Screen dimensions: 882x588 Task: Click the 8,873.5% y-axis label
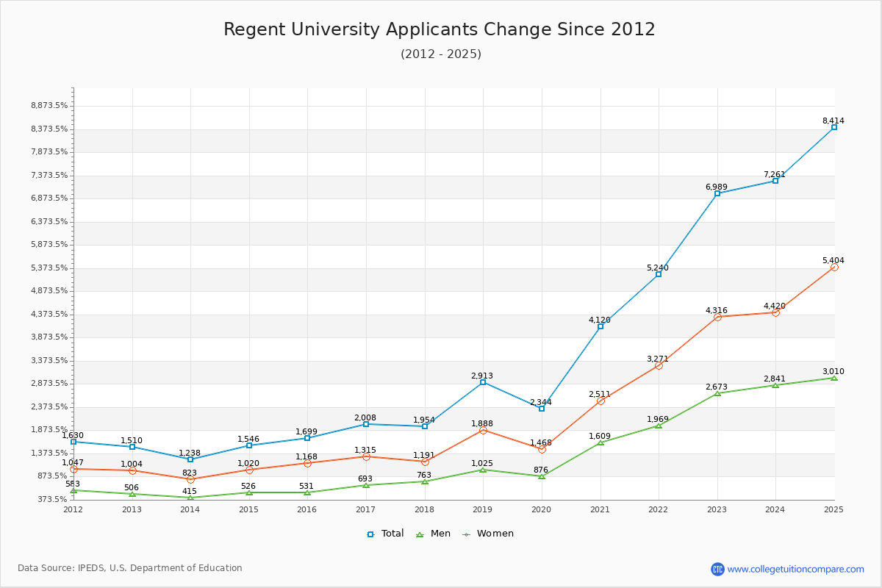49,106
